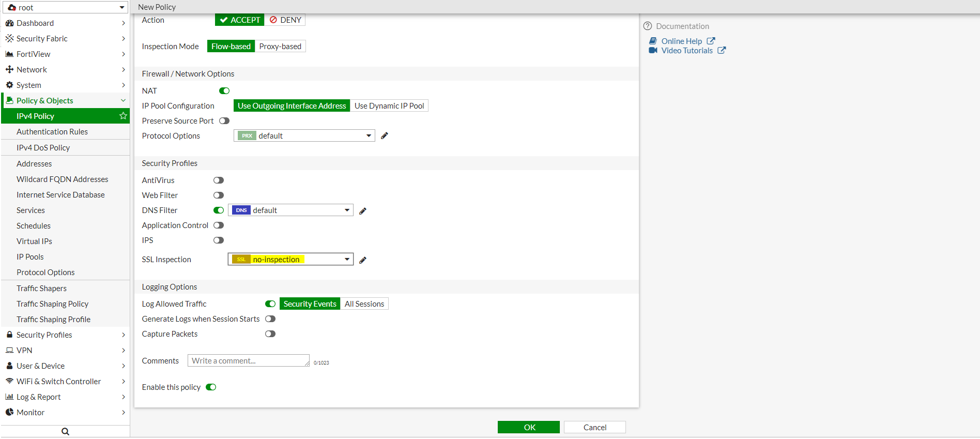Expand the Monitor chevron
This screenshot has height=439, width=980.
tap(124, 413)
